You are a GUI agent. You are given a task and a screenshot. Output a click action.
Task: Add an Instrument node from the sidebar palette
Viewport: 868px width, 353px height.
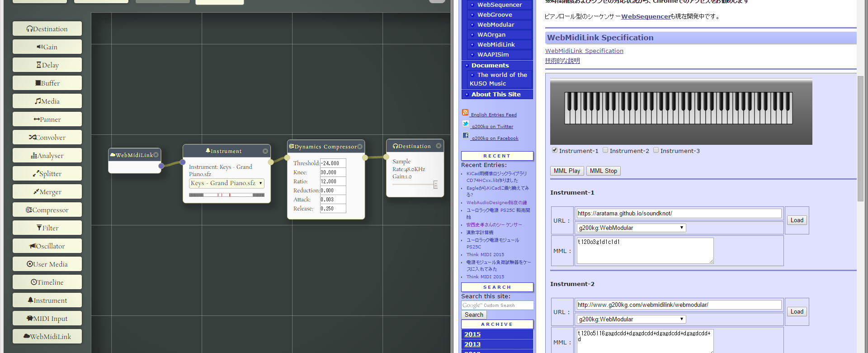coord(47,300)
